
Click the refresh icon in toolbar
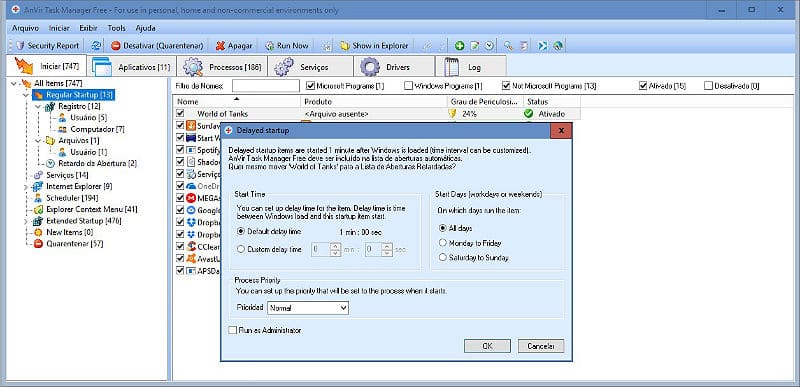tap(96, 45)
